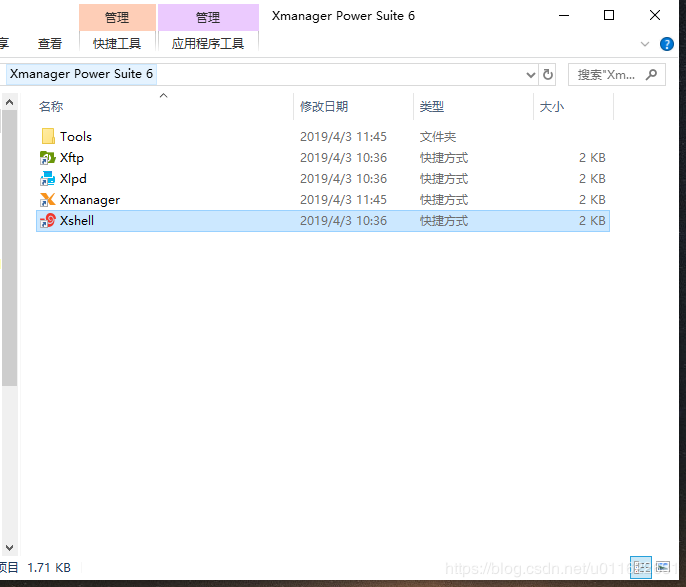Click 快捷方式 type in Xftp row
The height and width of the screenshot is (587, 686).
[444, 158]
